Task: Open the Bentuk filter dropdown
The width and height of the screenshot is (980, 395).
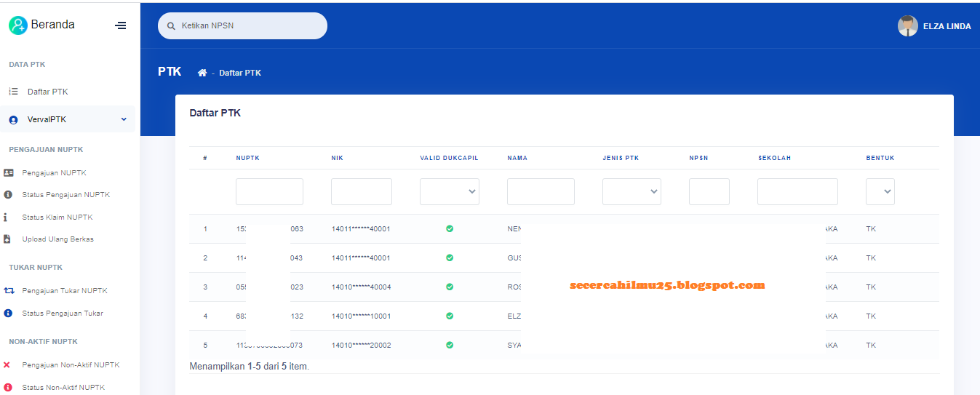Action: pos(880,191)
